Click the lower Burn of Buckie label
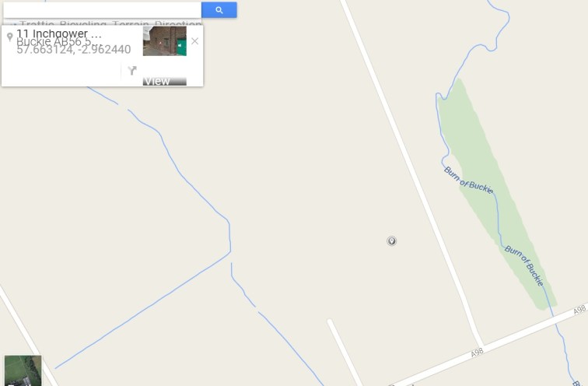The height and width of the screenshot is (386, 588). point(524,265)
